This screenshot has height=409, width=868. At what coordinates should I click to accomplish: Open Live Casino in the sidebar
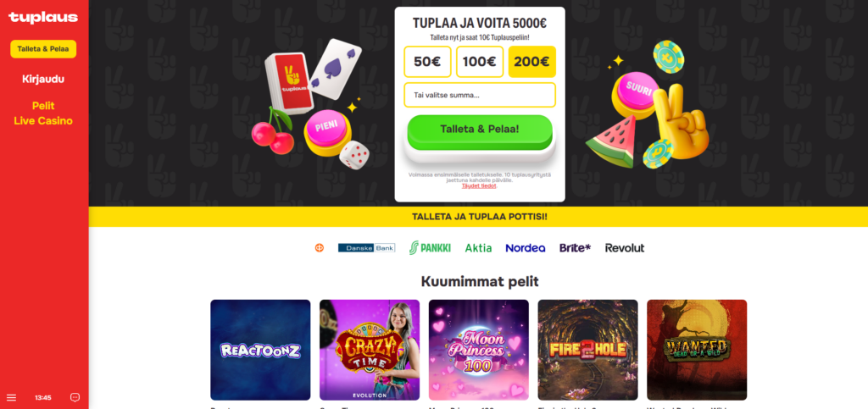[43, 121]
